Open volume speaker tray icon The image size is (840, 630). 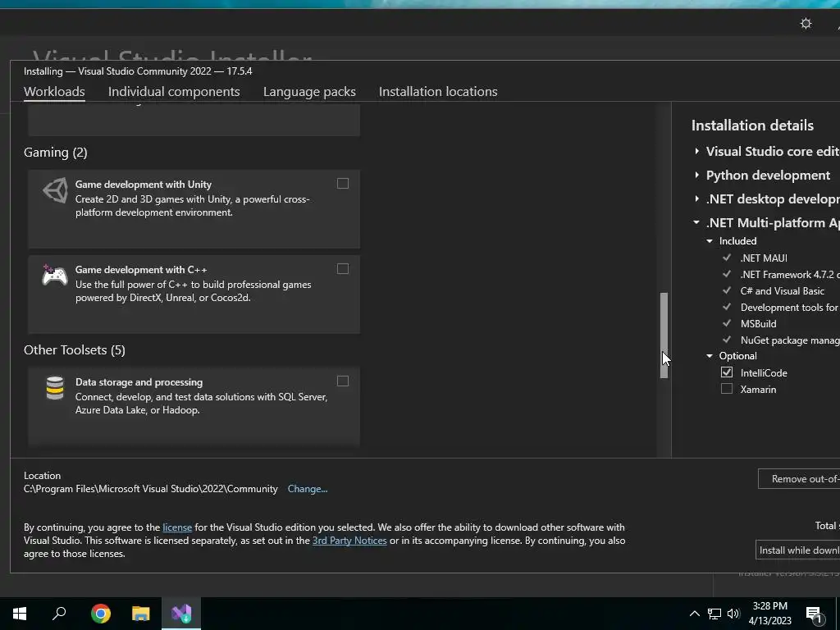(733, 614)
